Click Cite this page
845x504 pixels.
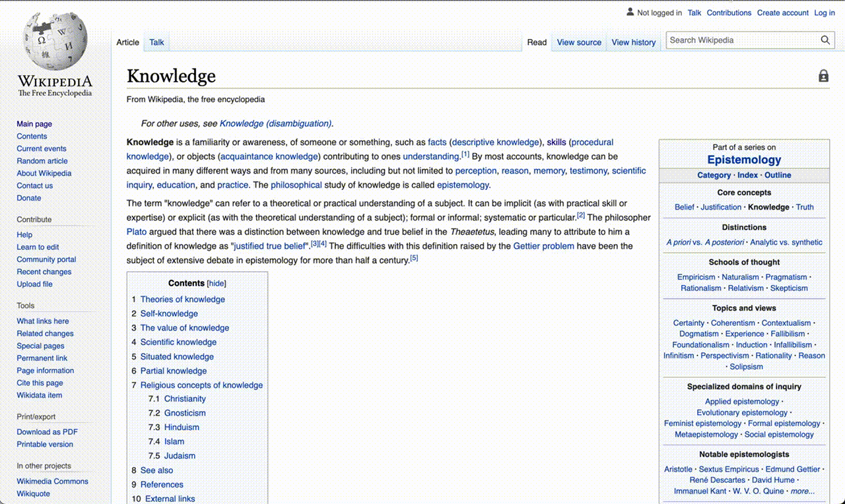[40, 383]
